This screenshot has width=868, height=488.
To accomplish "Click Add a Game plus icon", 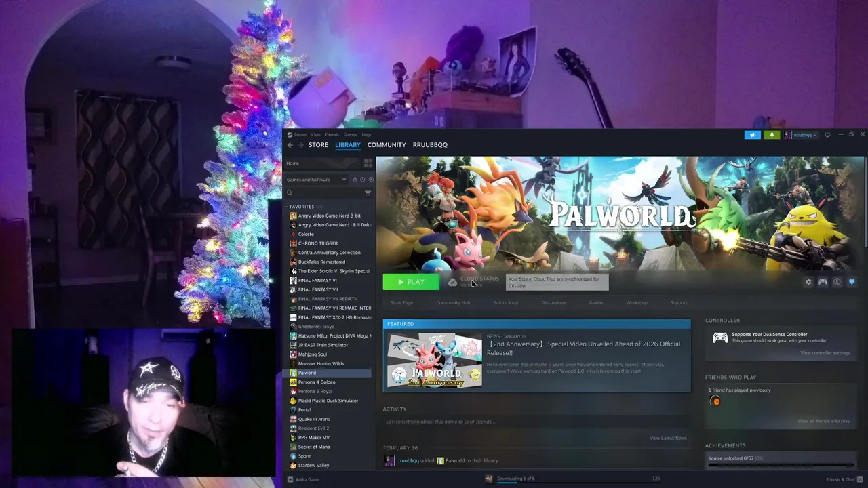I will [x=290, y=479].
